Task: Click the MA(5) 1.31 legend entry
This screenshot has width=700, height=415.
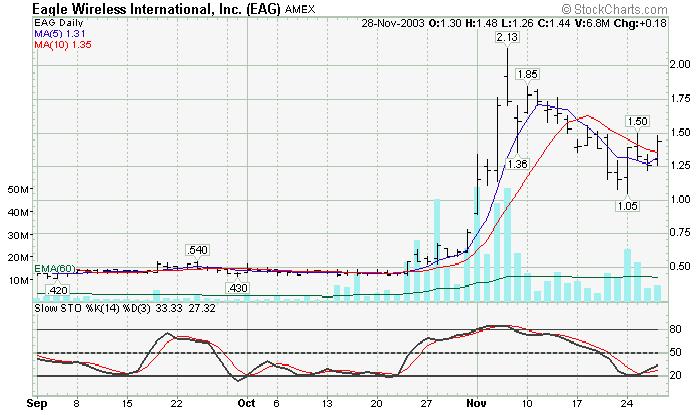Action: click(x=59, y=33)
